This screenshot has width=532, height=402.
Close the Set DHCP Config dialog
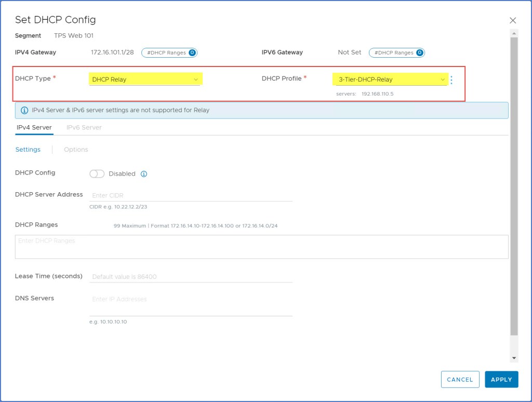pyautogui.click(x=513, y=20)
